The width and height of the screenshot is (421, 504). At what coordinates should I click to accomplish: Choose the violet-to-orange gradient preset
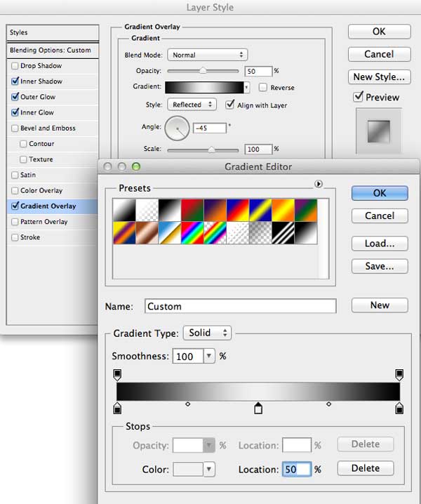click(215, 210)
